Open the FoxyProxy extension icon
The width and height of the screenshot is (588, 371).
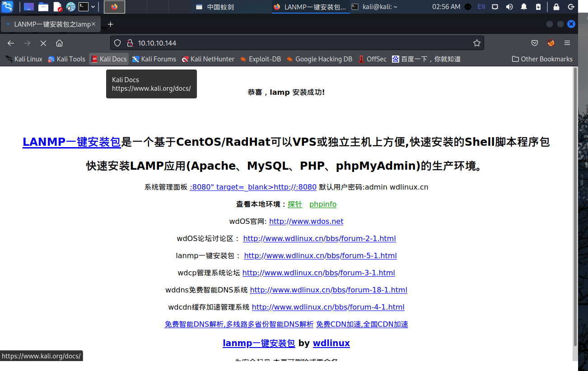pyautogui.click(x=551, y=43)
